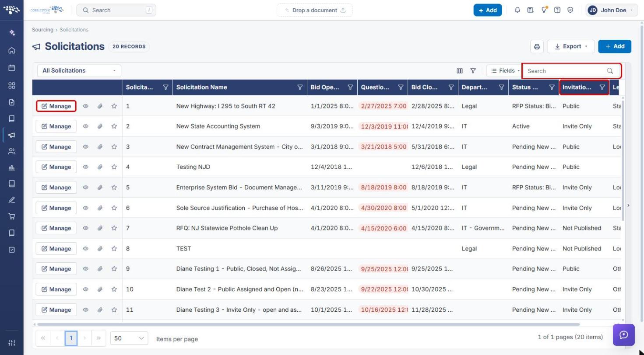Click eye icon for Diane Testing 3 row
Viewport: 644px width, 355px height.
point(86,310)
